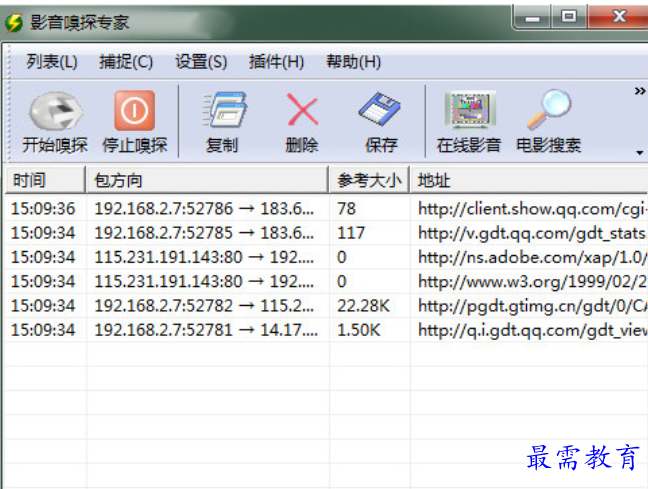Image resolution: width=648 pixels, height=489 pixels.
Task: Open the toolbar options small down arrow
Action: click(640, 153)
